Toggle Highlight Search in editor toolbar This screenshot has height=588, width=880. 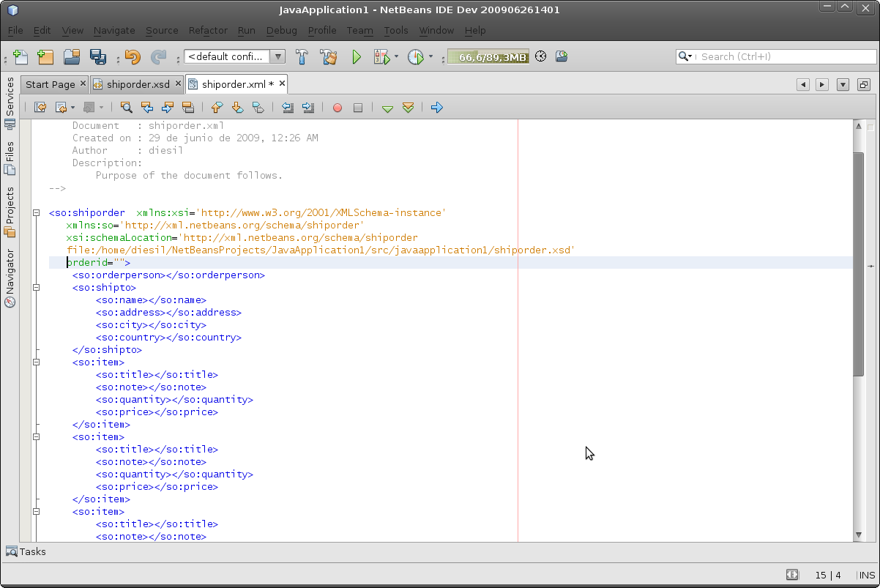[188, 108]
